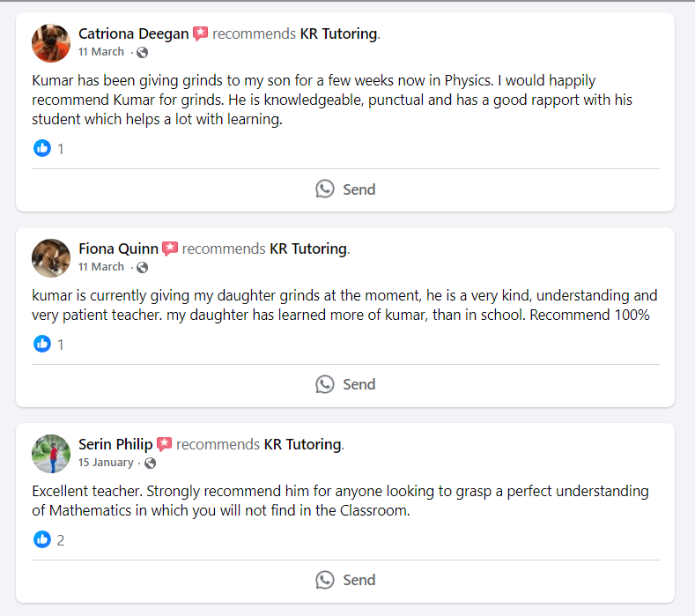Screen dimensions: 695x616
Task: Click the recommends badge next to Serin Philip
Action: coord(165,444)
